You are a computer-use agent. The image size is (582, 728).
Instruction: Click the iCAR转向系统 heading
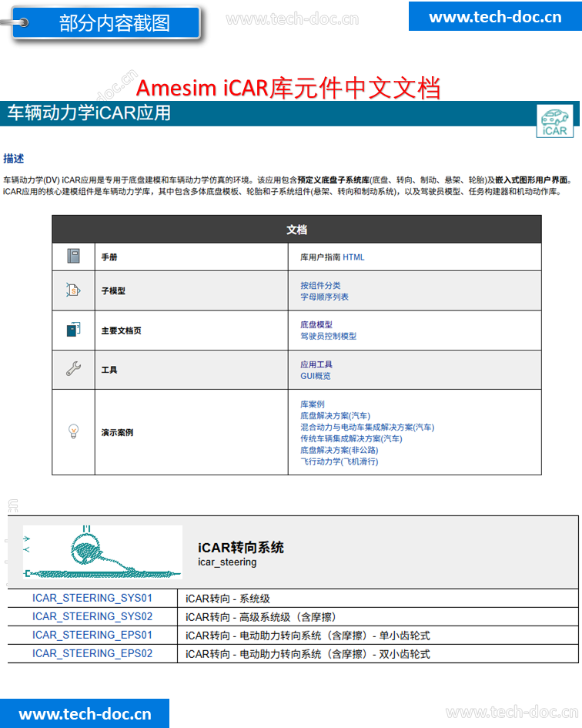point(240,548)
